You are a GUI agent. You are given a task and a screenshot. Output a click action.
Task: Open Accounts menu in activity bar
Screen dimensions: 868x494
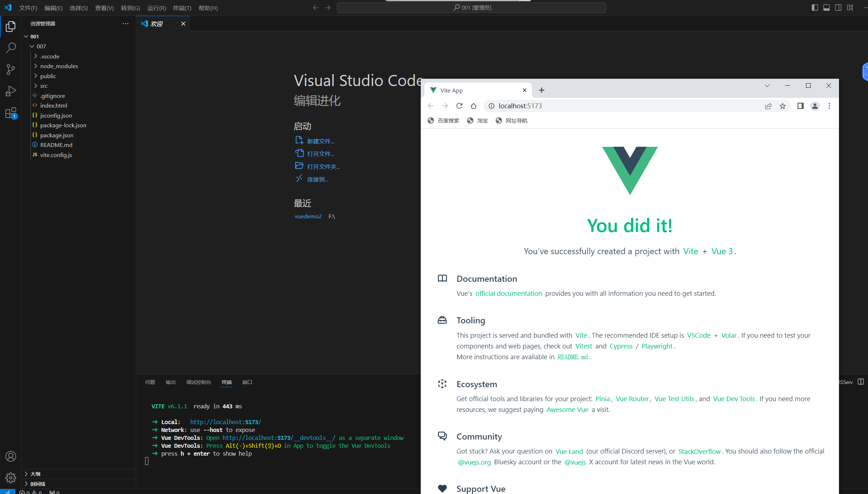pos(11,456)
